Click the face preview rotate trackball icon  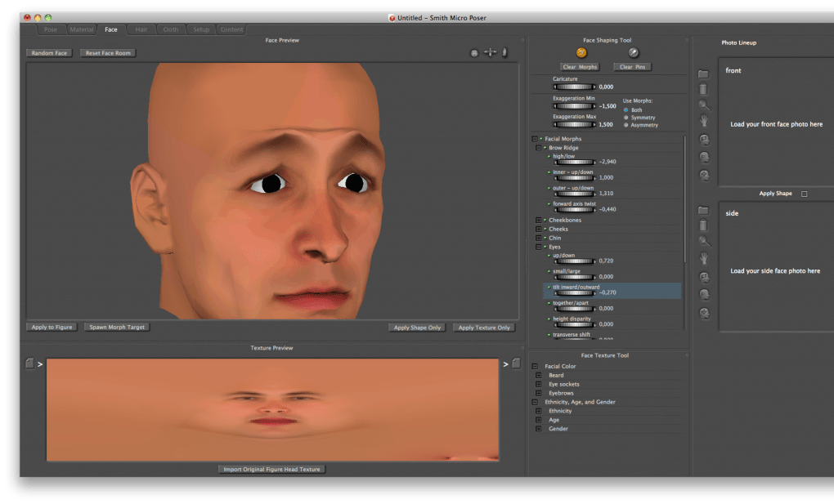[x=474, y=53]
